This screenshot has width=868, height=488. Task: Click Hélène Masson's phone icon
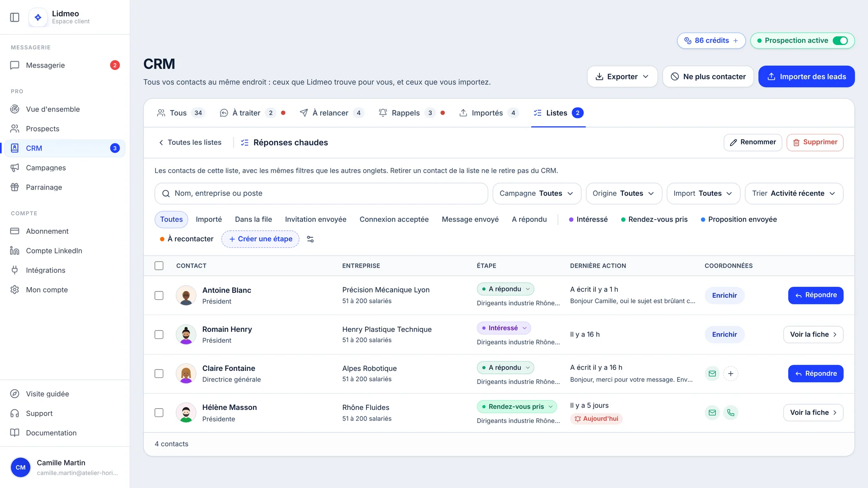click(731, 413)
